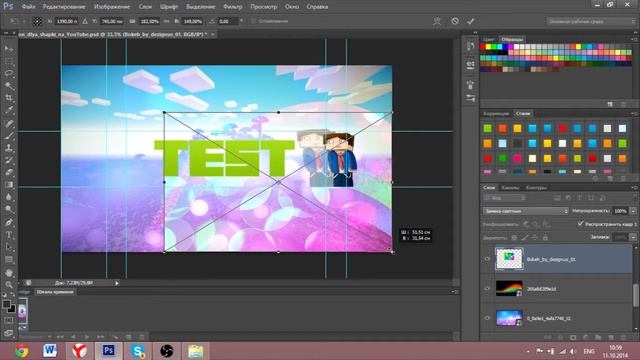Toggle lock all icon in Layers panel
The height and width of the screenshot is (360, 640).
tap(545, 237)
